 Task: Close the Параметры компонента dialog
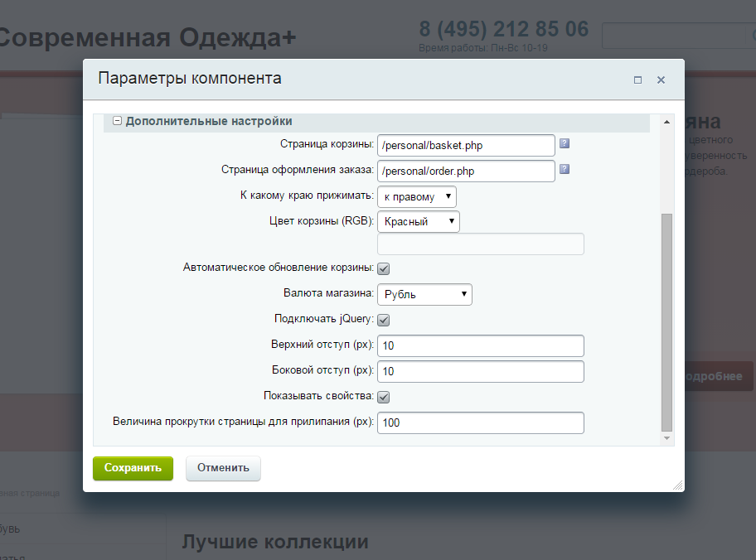click(x=661, y=80)
